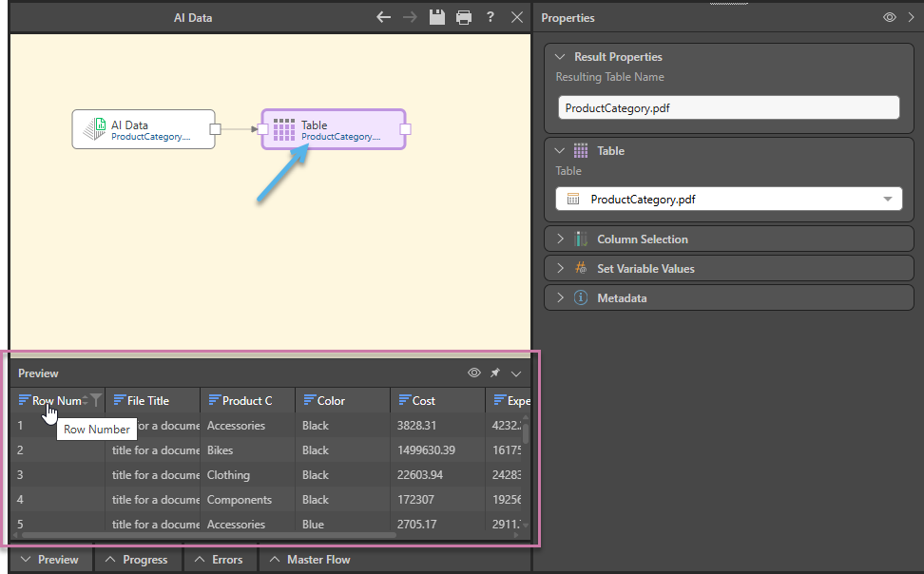Expand the Set Variable Values section
Screen dimensions: 924x574
click(x=645, y=269)
